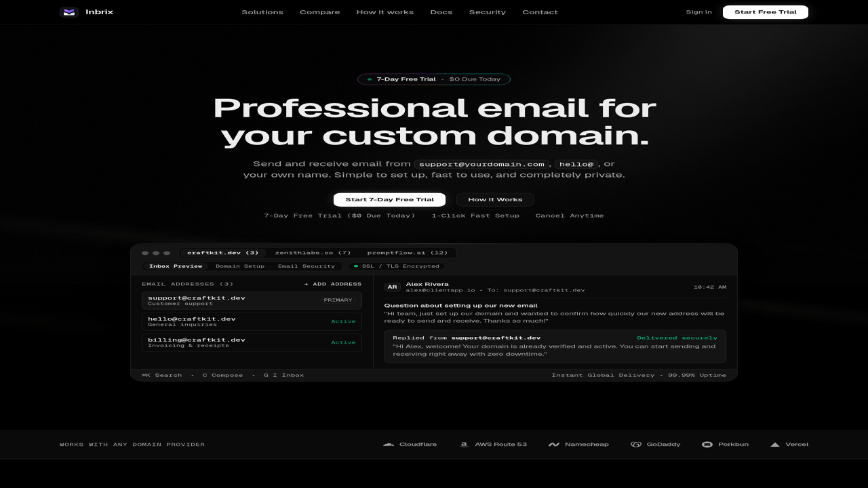Click the Namecheap logo icon

point(554,445)
